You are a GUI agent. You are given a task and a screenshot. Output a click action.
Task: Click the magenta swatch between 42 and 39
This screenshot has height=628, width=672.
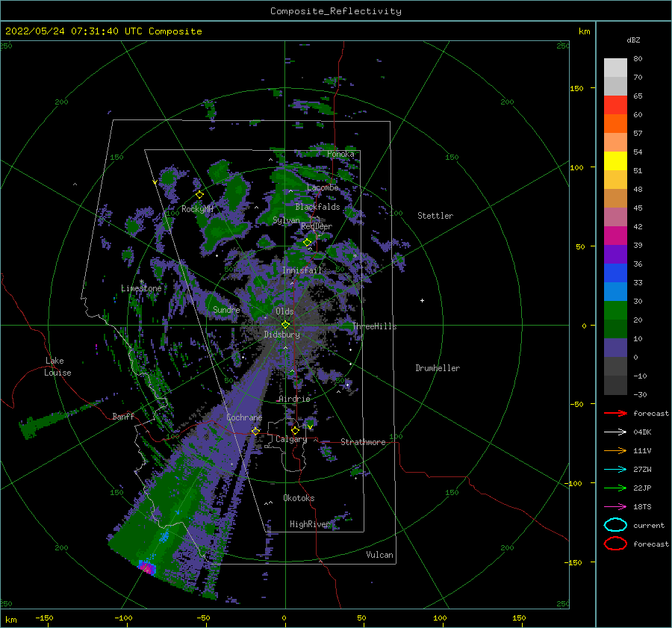pos(615,235)
